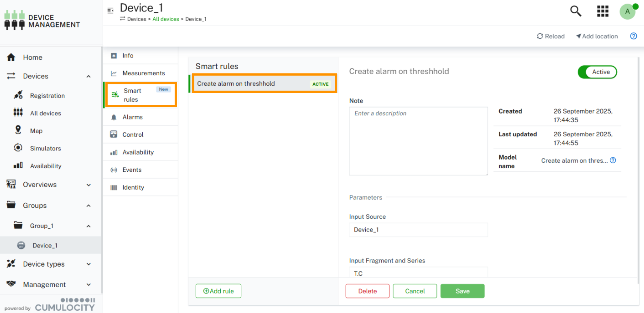The width and height of the screenshot is (644, 313).
Task: Click the help question mark icon
Action: tap(634, 36)
